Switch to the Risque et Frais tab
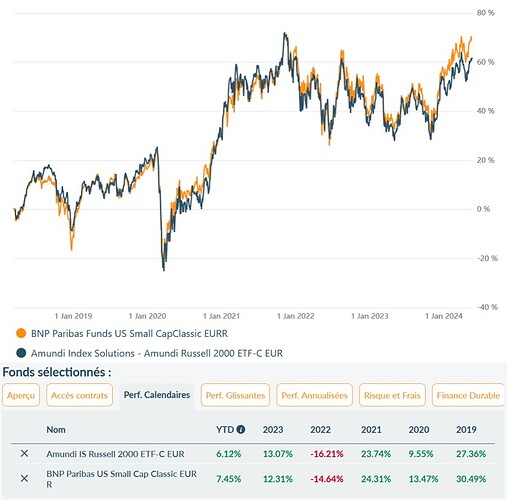509x500 pixels. coord(392,395)
